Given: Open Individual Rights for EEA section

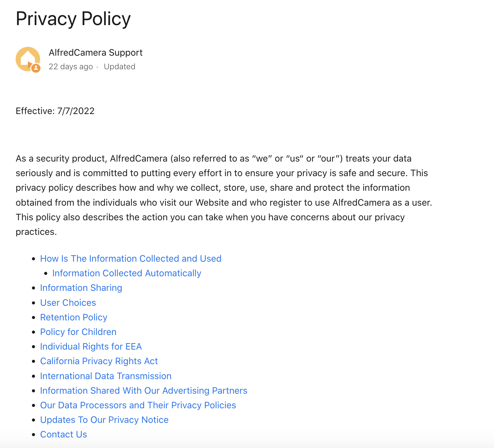Looking at the screenshot, I should (91, 346).
